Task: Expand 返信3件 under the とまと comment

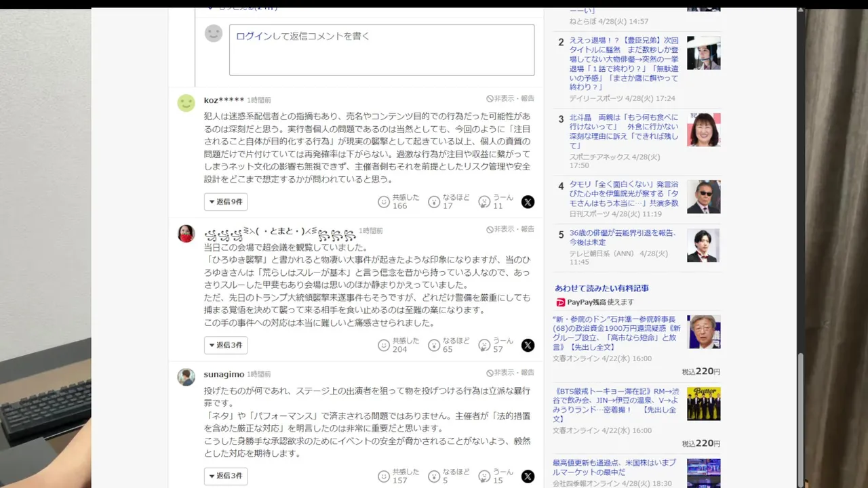Action: tap(226, 346)
